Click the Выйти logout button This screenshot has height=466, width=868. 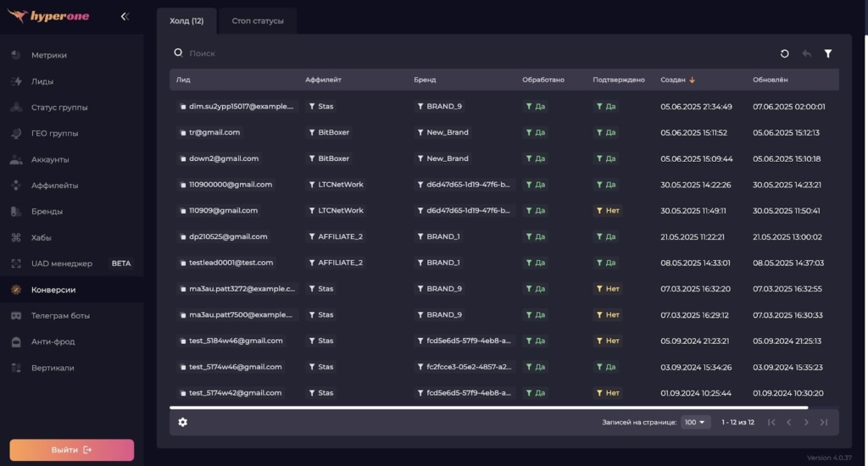(71, 450)
